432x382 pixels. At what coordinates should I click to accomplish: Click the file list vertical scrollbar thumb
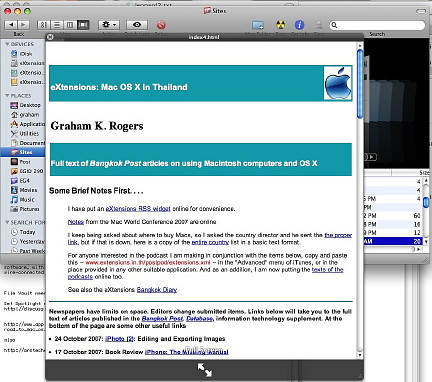[426, 202]
